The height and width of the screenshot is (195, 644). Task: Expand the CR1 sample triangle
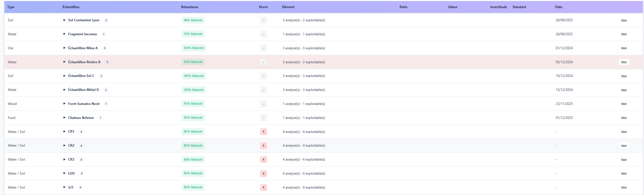pyautogui.click(x=64, y=131)
